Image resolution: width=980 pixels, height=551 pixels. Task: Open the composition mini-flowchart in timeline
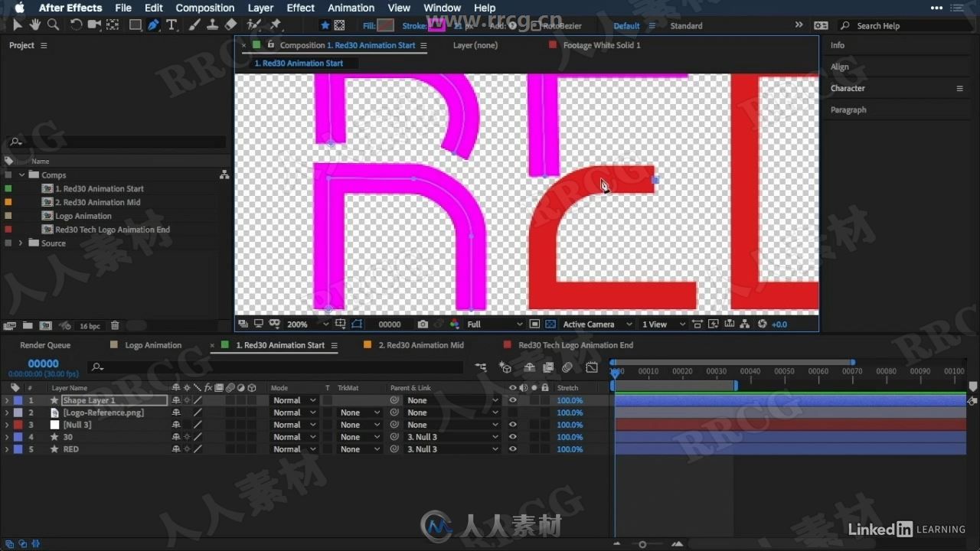click(480, 367)
